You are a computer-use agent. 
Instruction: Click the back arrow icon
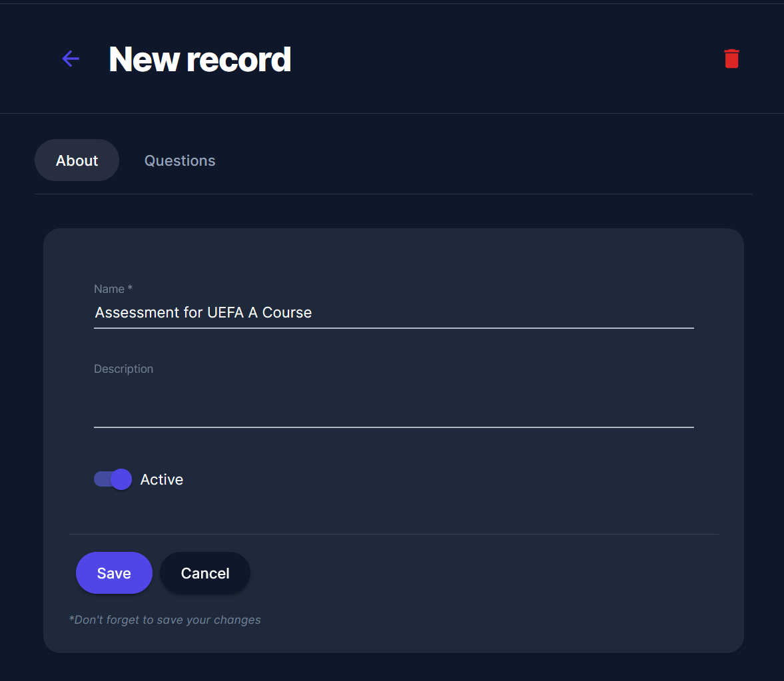[71, 59]
